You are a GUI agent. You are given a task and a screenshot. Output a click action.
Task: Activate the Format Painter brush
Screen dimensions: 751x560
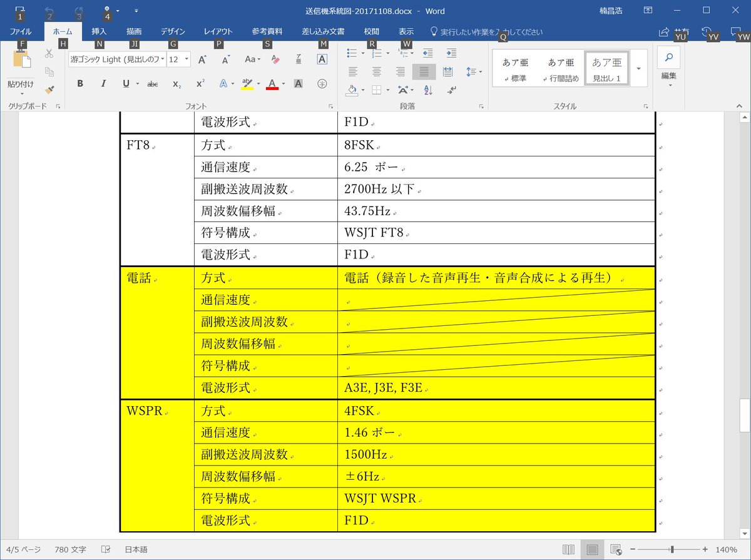click(x=49, y=89)
